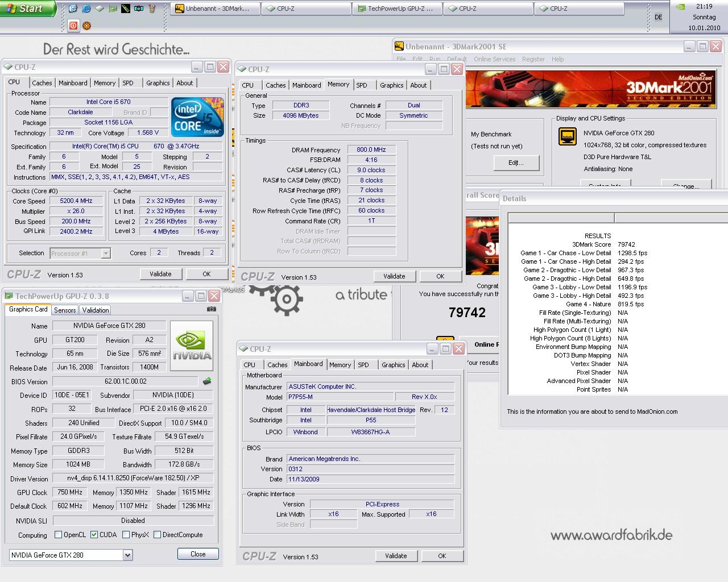Click title bar icon of CPU-Z Mainboard window

click(x=243, y=349)
